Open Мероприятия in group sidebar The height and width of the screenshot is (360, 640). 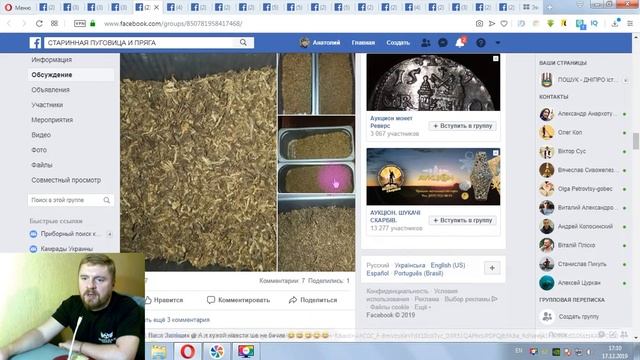point(52,120)
